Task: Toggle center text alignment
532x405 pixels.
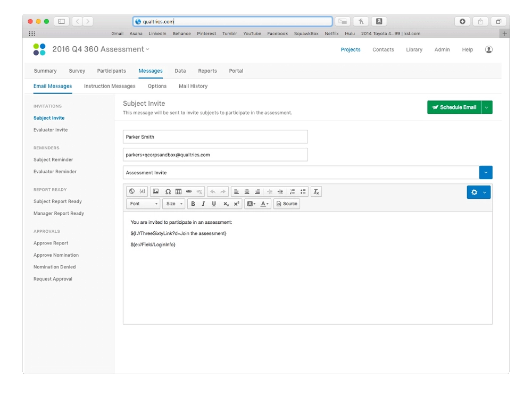Action: 246,191
